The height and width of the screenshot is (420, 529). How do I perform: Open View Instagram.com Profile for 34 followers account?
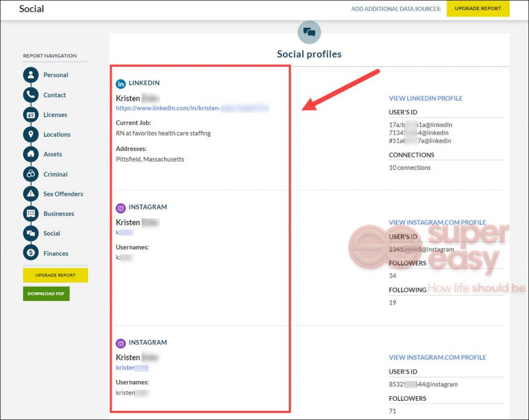[x=437, y=222]
